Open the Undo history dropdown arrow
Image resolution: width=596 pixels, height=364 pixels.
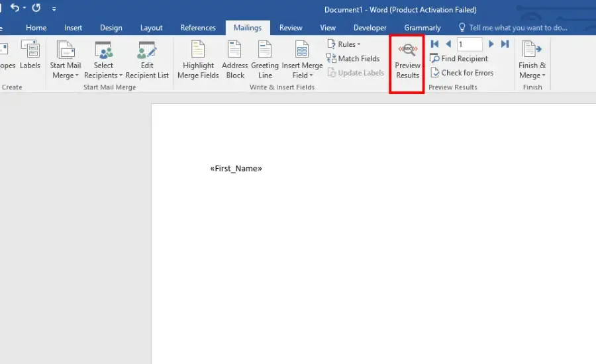(25, 8)
